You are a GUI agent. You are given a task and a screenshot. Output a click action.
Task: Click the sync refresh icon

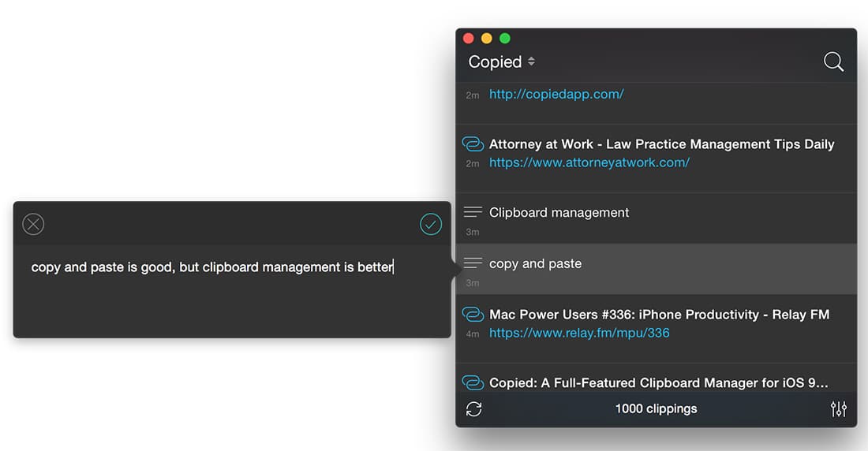pyautogui.click(x=474, y=409)
